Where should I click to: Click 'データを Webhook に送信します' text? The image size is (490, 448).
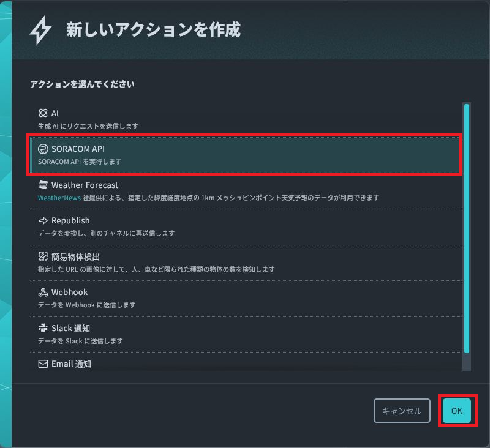[86, 305]
